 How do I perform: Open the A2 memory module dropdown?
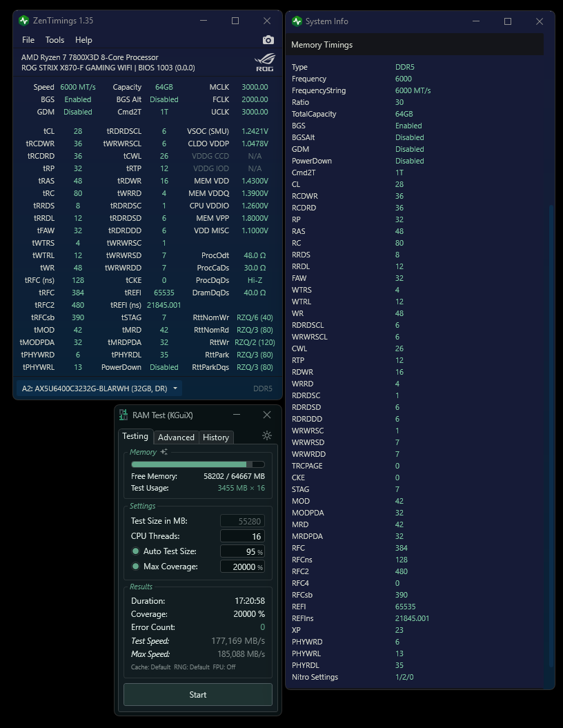click(99, 388)
